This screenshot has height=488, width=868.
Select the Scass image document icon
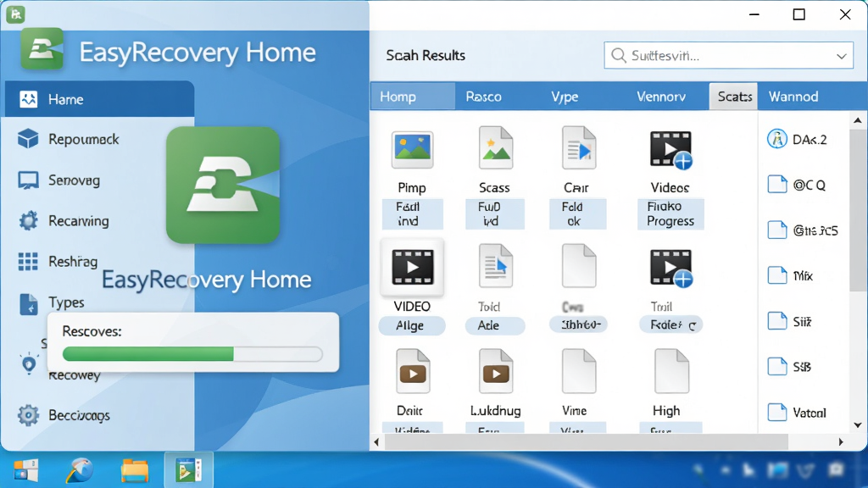(x=495, y=148)
